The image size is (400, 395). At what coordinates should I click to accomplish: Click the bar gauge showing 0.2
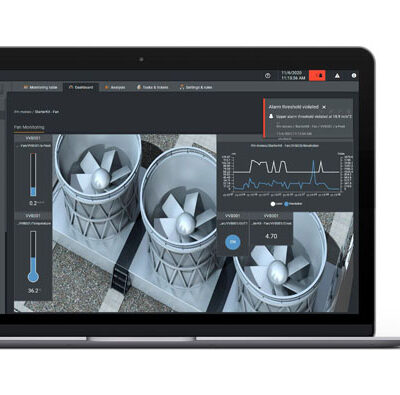[x=33, y=175]
